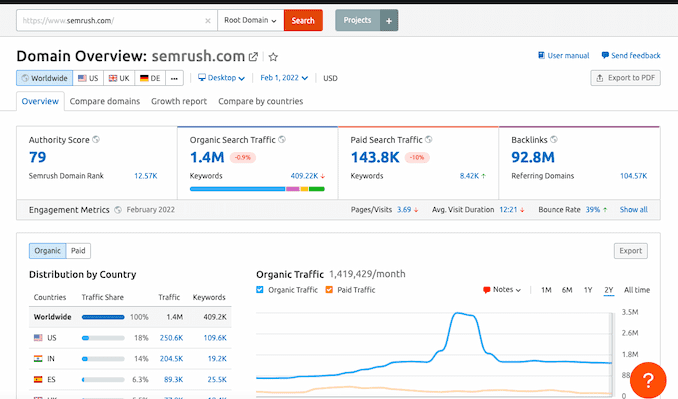Click Semrush Domain Rank value 12.57K
The height and width of the screenshot is (399, 678).
(x=146, y=176)
